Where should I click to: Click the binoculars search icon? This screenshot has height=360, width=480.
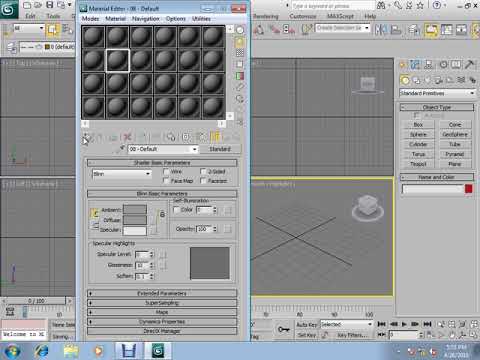pos(381,5)
